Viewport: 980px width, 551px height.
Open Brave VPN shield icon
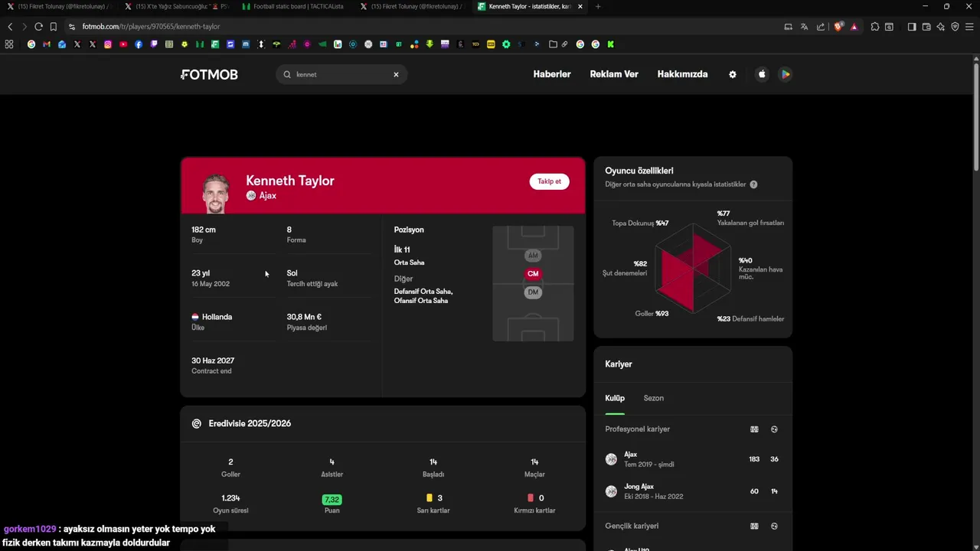(x=955, y=27)
